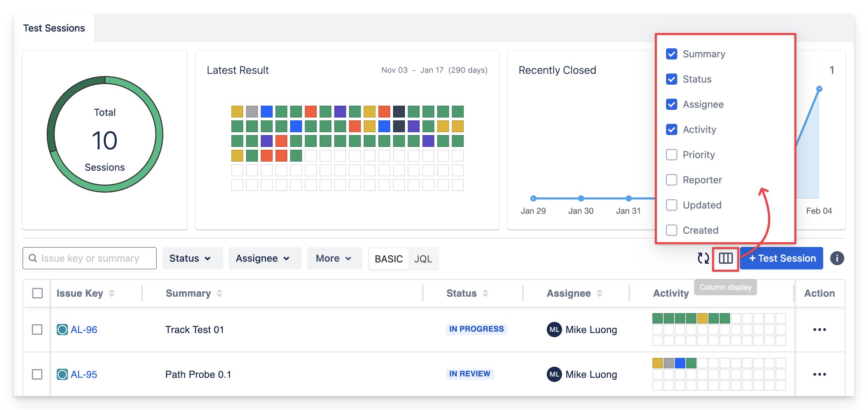Sort by the Summary column arrows
868x410 pixels.
[219, 293]
